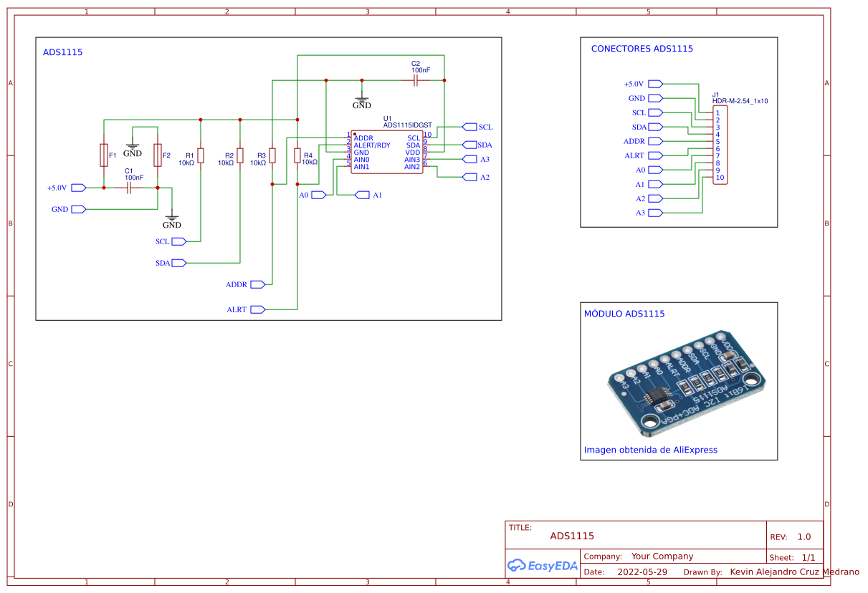Screen dimensions: 868x593
Task: Click fuse F2 component symbol
Action: (x=158, y=155)
